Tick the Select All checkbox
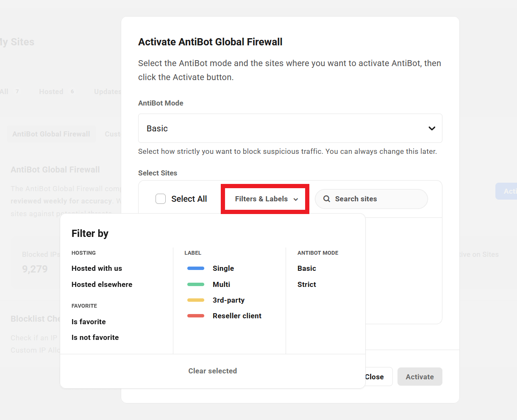Screen dimensions: 517x420 point(161,199)
